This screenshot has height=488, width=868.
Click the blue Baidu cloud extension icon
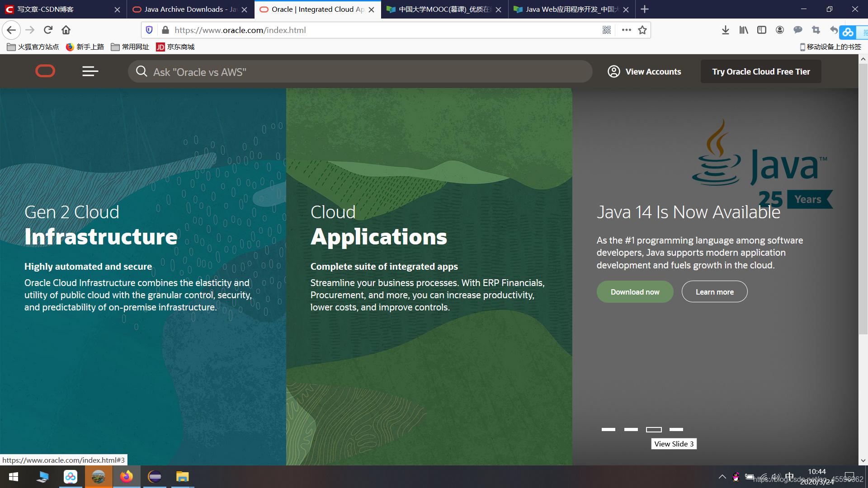848,33
